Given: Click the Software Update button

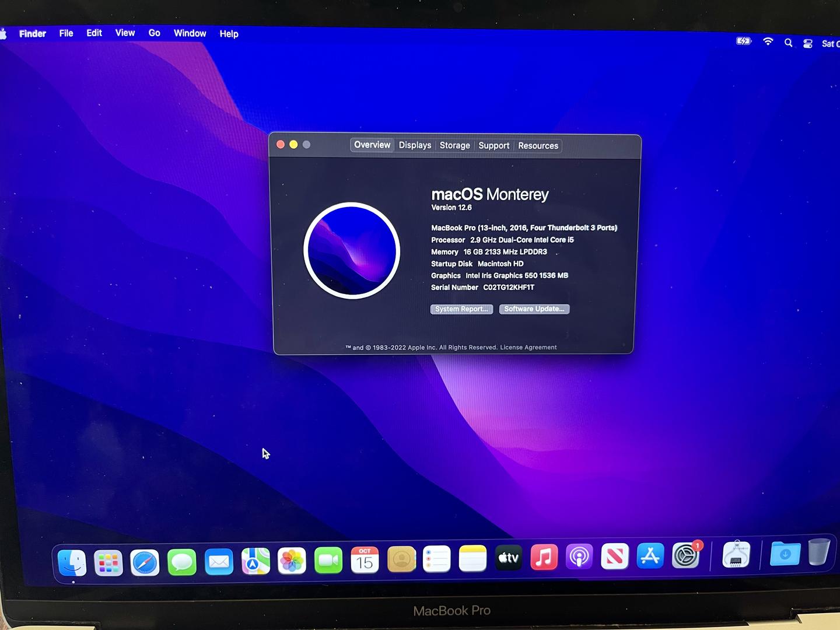Looking at the screenshot, I should [x=534, y=309].
